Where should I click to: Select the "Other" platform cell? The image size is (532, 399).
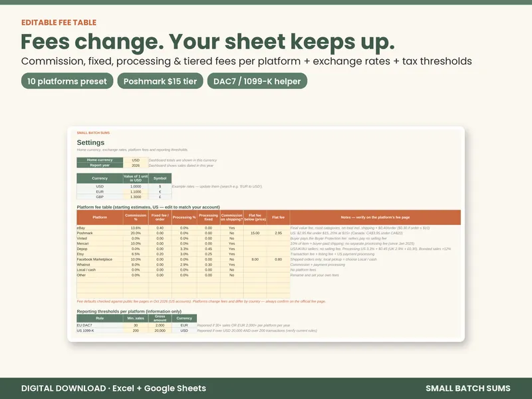tap(100, 275)
